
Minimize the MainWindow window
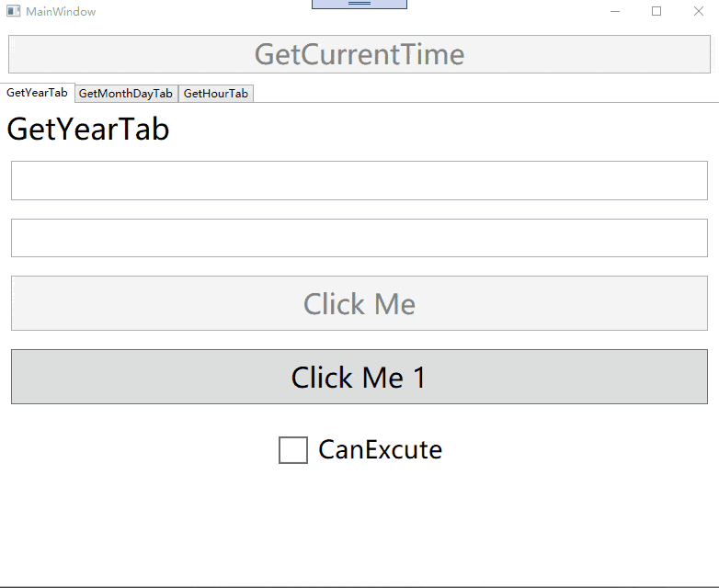[615, 11]
